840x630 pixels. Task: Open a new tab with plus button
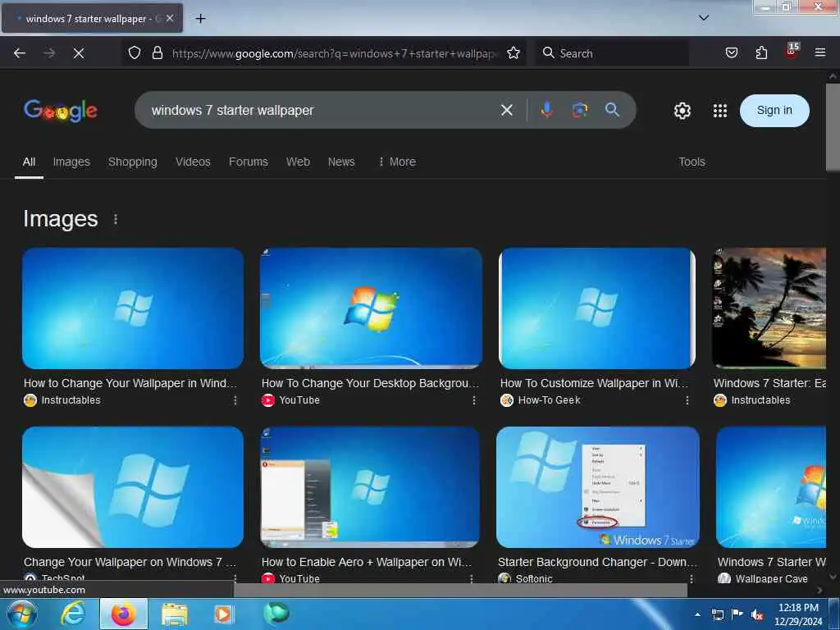coord(200,19)
